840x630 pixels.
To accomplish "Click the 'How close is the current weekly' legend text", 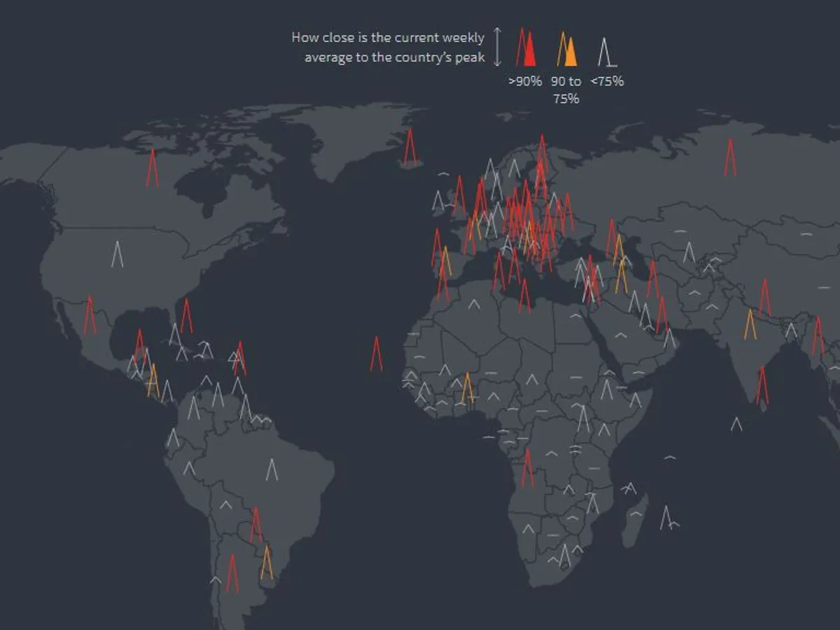I will coord(387,38).
